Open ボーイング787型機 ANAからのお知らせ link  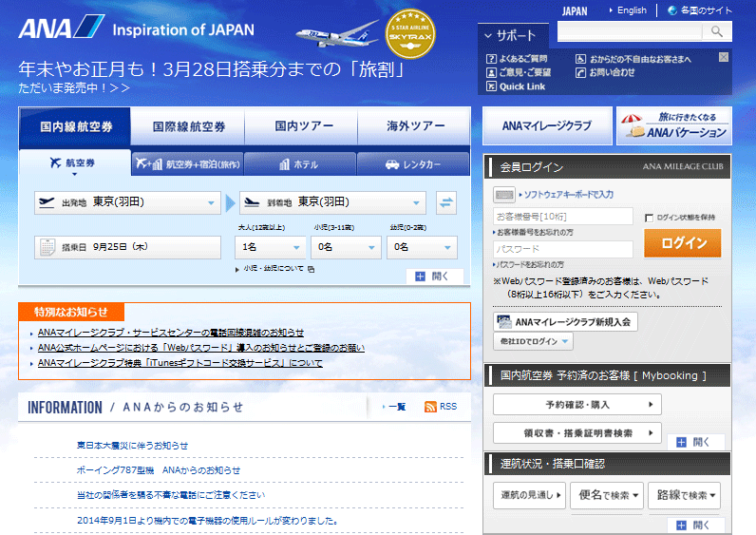pyautogui.click(x=159, y=469)
